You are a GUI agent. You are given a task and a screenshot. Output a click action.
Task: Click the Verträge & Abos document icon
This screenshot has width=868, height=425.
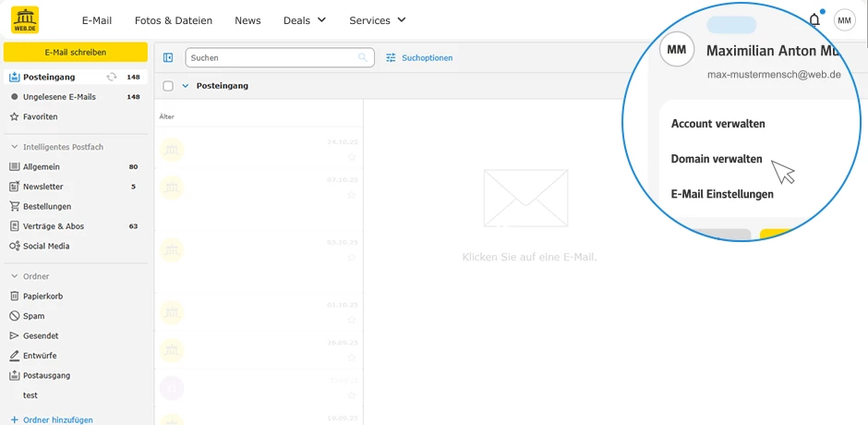click(15, 226)
